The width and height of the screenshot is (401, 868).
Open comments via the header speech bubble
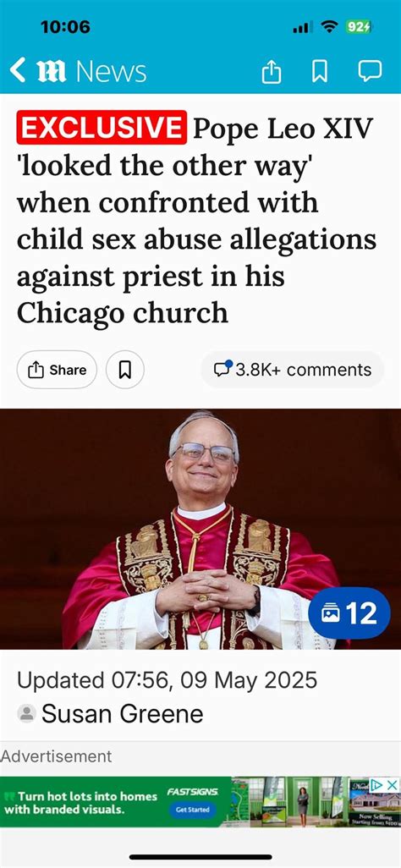pos(370,71)
